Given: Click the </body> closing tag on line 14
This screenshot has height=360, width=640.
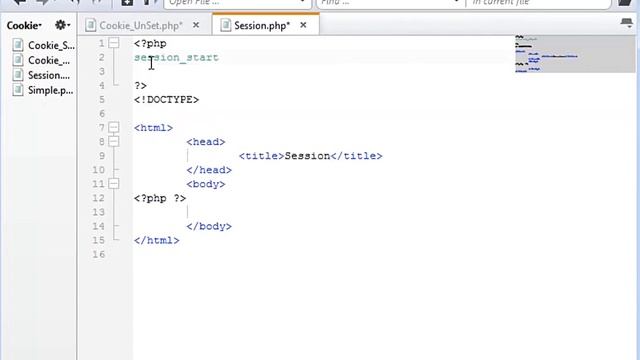Looking at the screenshot, I should coord(209,226).
